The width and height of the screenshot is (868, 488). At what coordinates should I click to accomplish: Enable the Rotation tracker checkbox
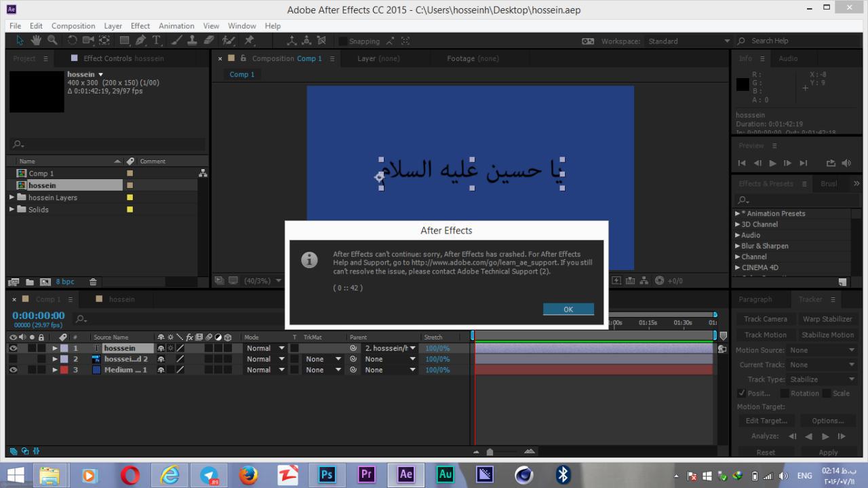(784, 393)
